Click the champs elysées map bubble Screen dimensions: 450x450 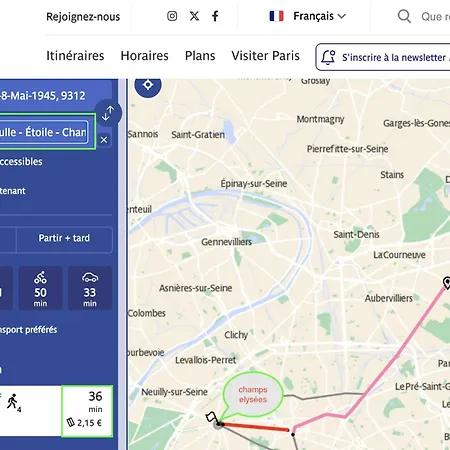coord(253,395)
